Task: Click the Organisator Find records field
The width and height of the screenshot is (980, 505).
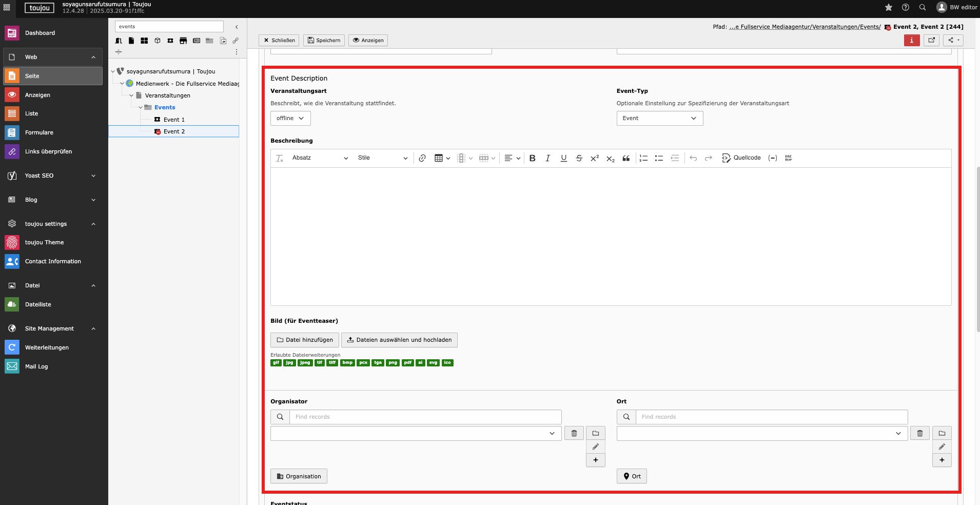Action: point(425,417)
